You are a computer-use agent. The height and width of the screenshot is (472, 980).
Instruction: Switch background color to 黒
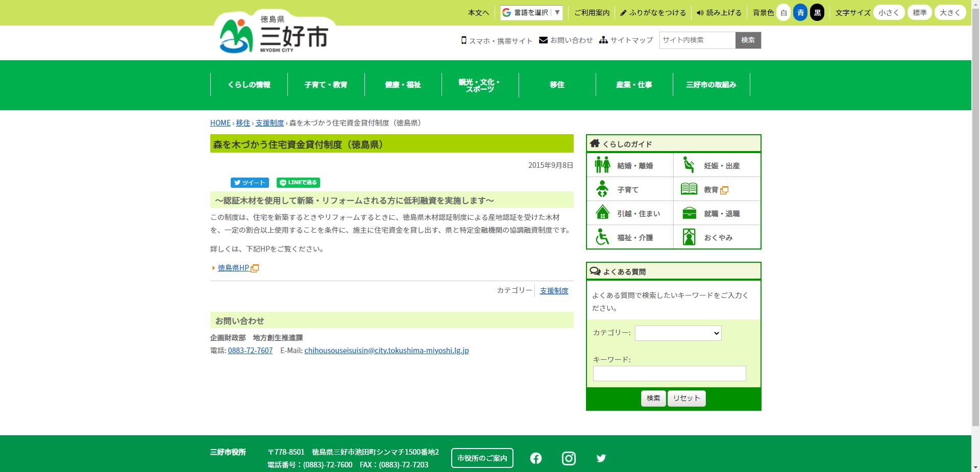click(x=817, y=13)
